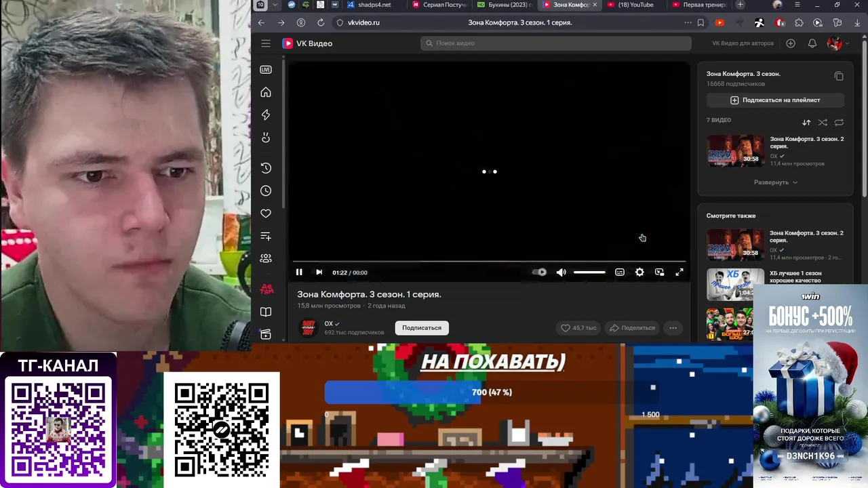
Task: Focus the Поиск видео search field
Action: point(555,43)
